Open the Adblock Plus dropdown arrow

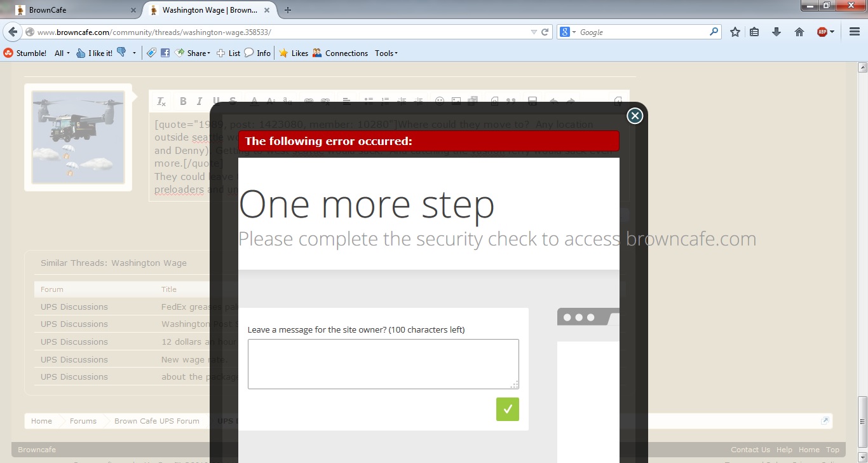tap(832, 32)
